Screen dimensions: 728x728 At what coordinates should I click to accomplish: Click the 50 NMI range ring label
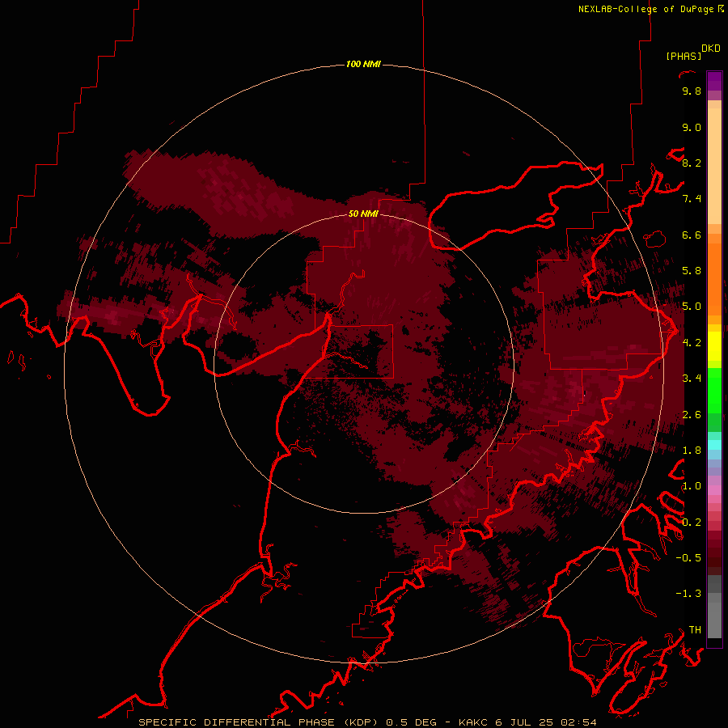pos(363,214)
